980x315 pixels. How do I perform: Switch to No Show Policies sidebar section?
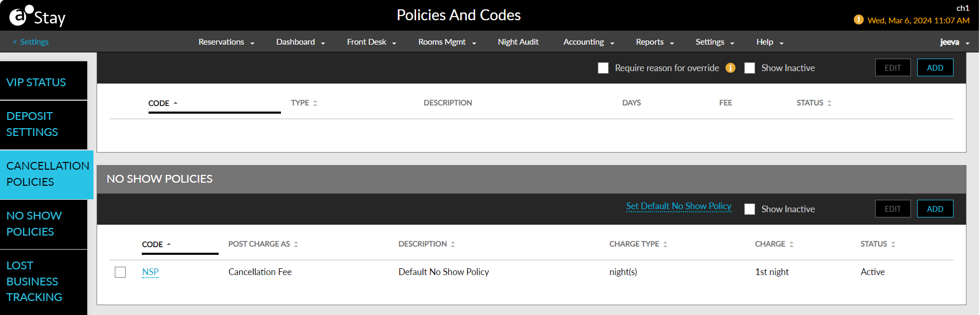pos(44,224)
